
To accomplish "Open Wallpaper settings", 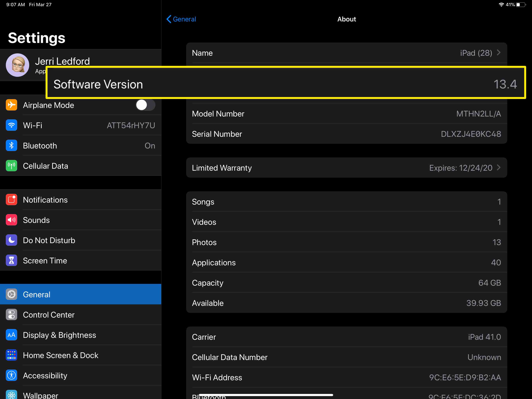I will [x=81, y=392].
